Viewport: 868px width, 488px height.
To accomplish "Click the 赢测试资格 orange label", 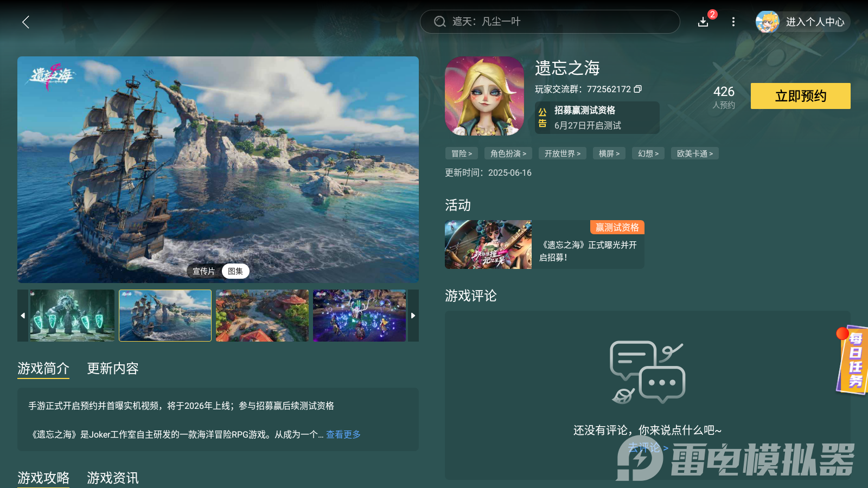I will tap(617, 227).
